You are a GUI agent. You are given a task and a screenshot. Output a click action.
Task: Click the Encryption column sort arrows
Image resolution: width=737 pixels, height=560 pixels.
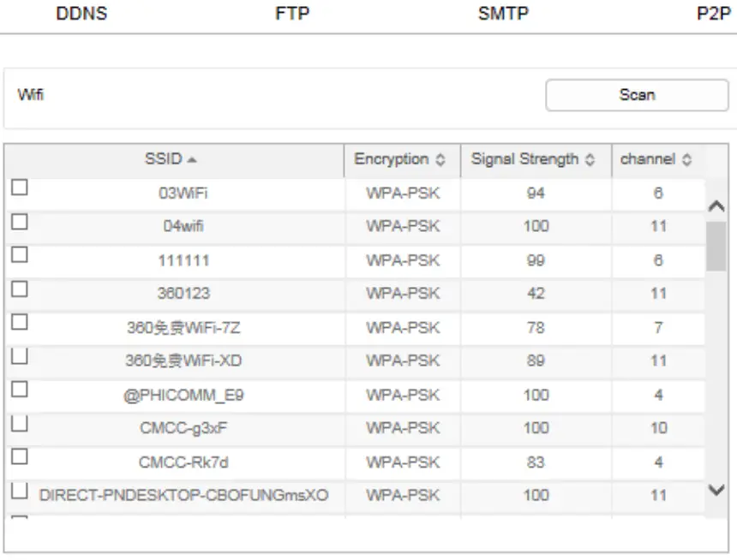(440, 160)
